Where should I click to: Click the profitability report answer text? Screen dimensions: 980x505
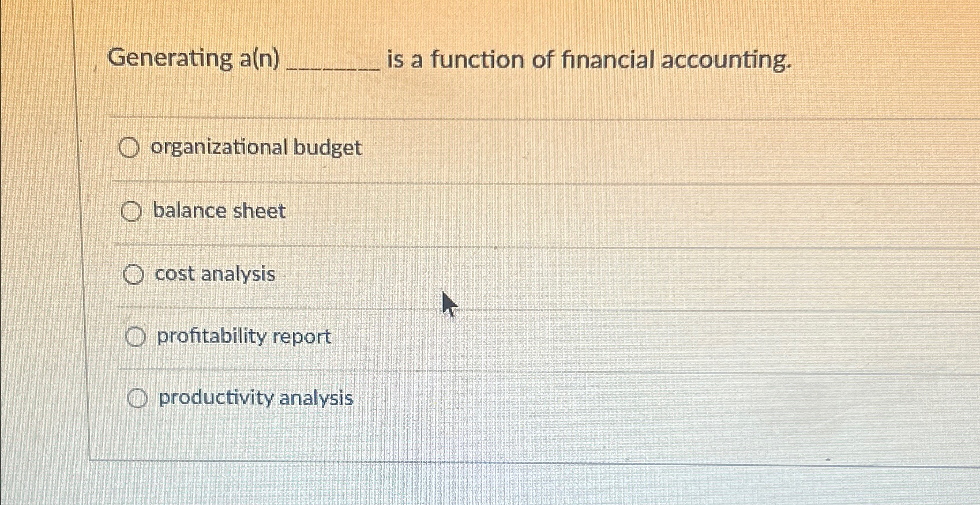[243, 337]
